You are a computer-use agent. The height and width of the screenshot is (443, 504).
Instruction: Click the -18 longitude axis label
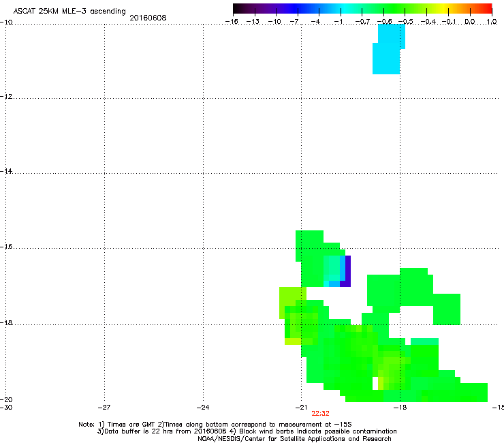tap(400, 408)
